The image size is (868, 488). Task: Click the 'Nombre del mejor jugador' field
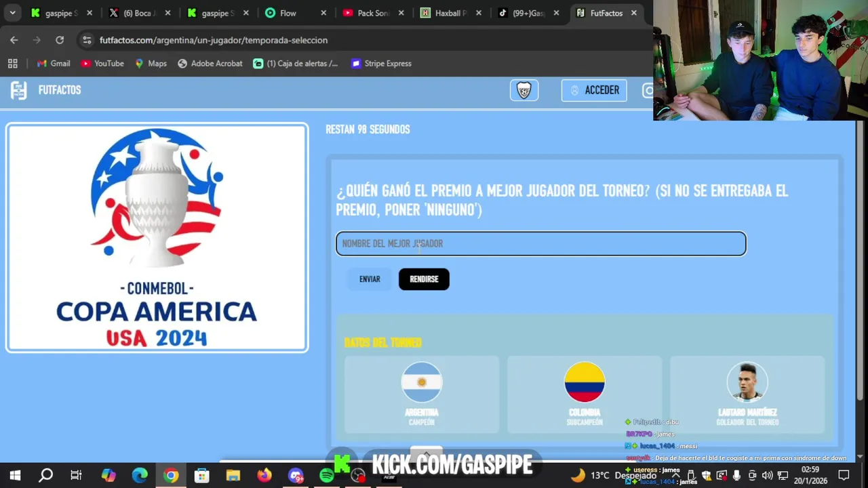[x=541, y=244]
